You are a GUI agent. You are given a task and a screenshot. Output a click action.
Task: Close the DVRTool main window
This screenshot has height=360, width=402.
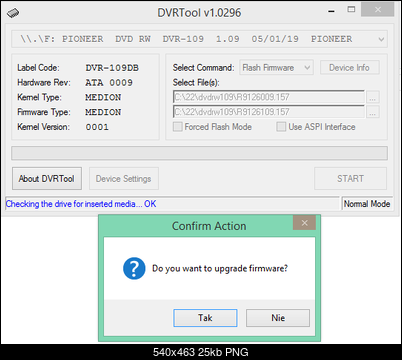tap(378, 10)
